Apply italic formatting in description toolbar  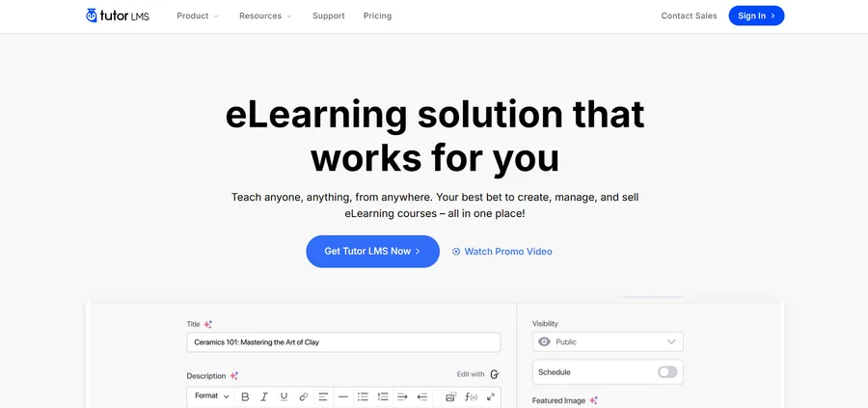[x=264, y=397]
